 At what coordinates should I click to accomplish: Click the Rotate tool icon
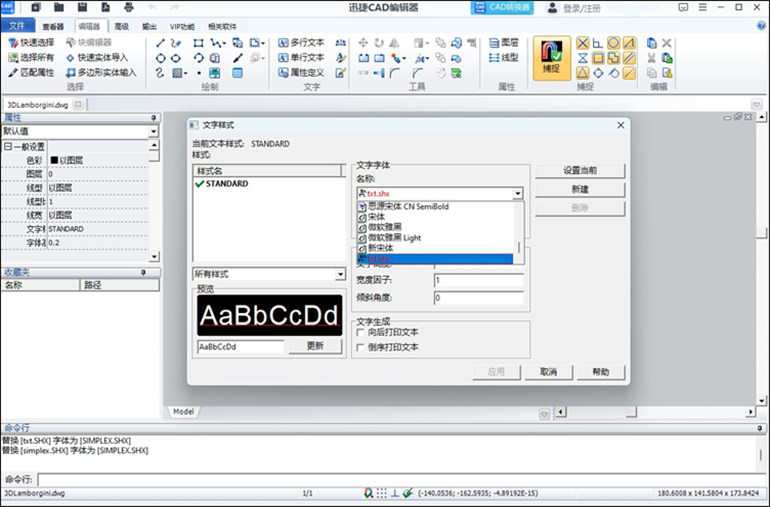pyautogui.click(x=379, y=43)
